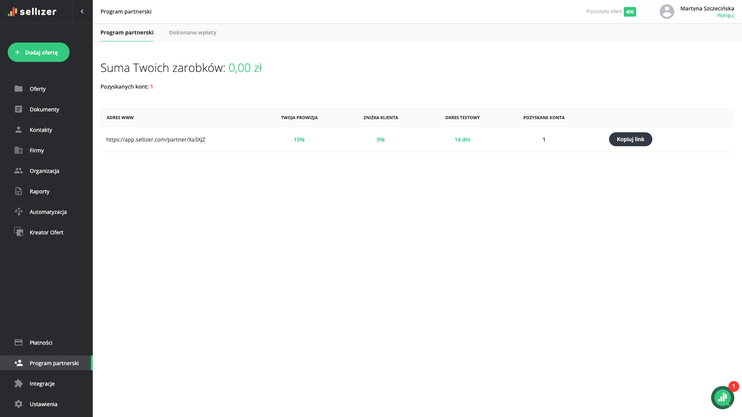Click the 5% client discount value
The image size is (742, 417).
[380, 140]
